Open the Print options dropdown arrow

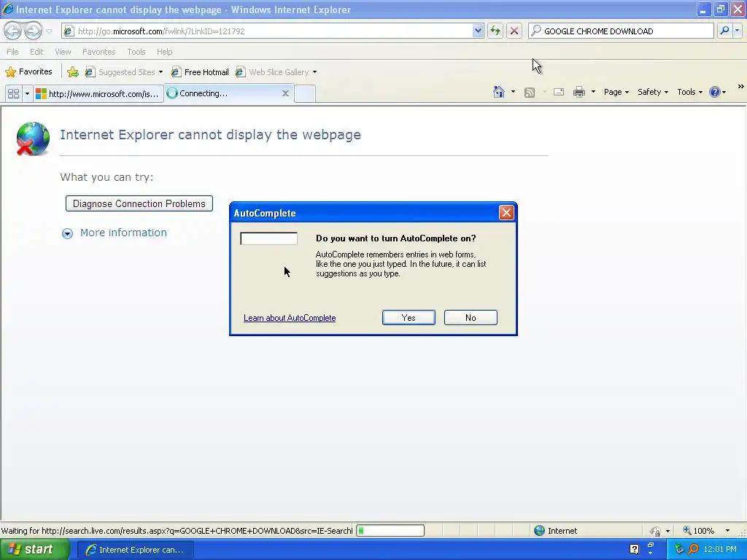point(593,92)
